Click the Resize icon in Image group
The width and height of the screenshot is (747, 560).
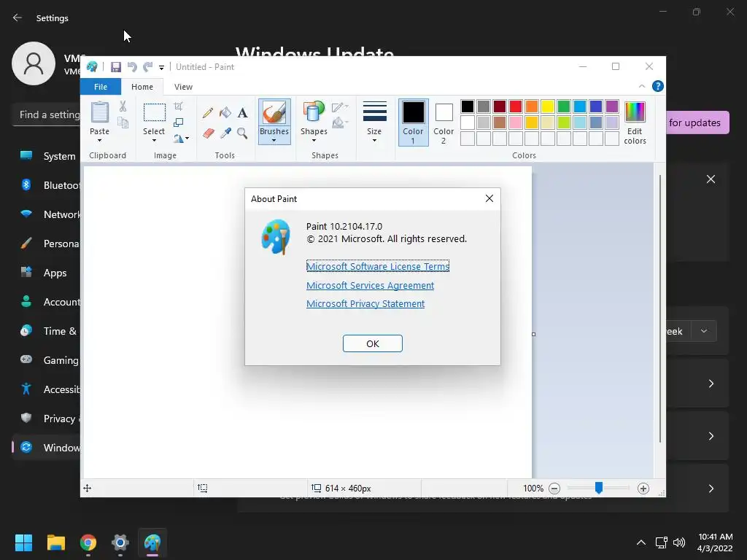point(178,122)
